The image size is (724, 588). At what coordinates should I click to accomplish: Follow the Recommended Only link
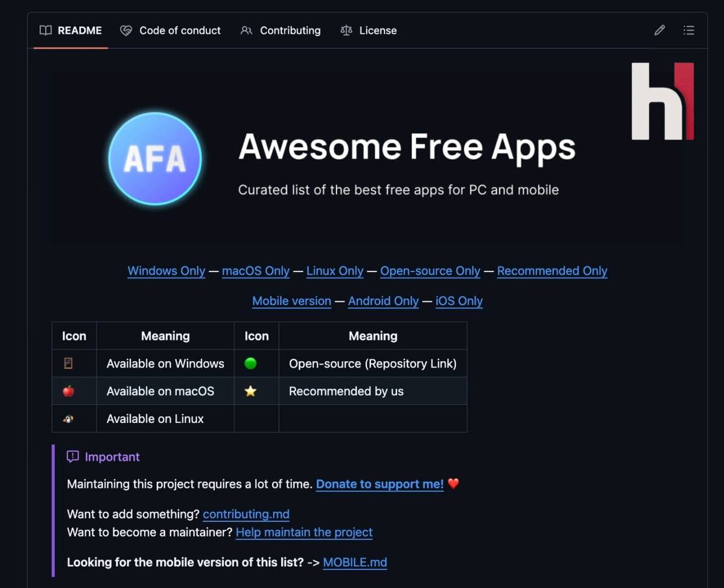[552, 271]
